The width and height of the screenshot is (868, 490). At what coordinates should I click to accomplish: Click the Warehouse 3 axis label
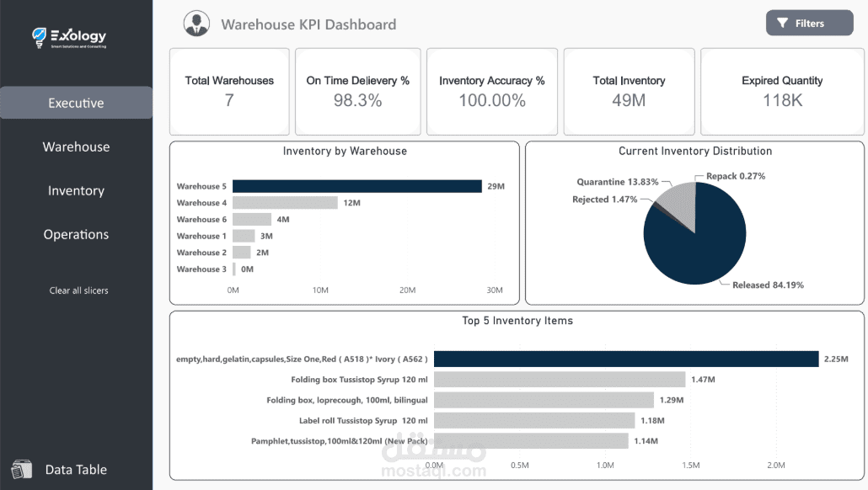tap(201, 269)
